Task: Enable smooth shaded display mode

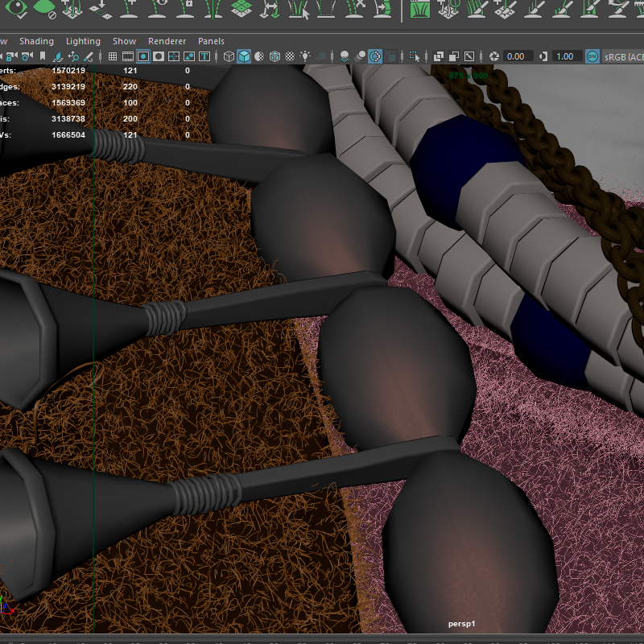Action: pyautogui.click(x=244, y=56)
